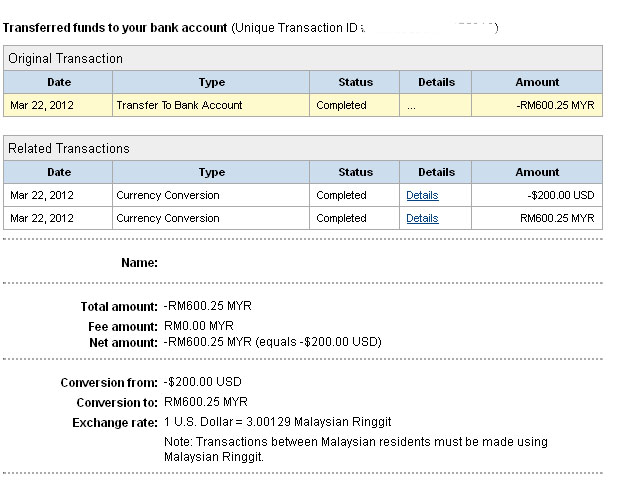Click the 'Conversion from:' label

[x=109, y=383]
